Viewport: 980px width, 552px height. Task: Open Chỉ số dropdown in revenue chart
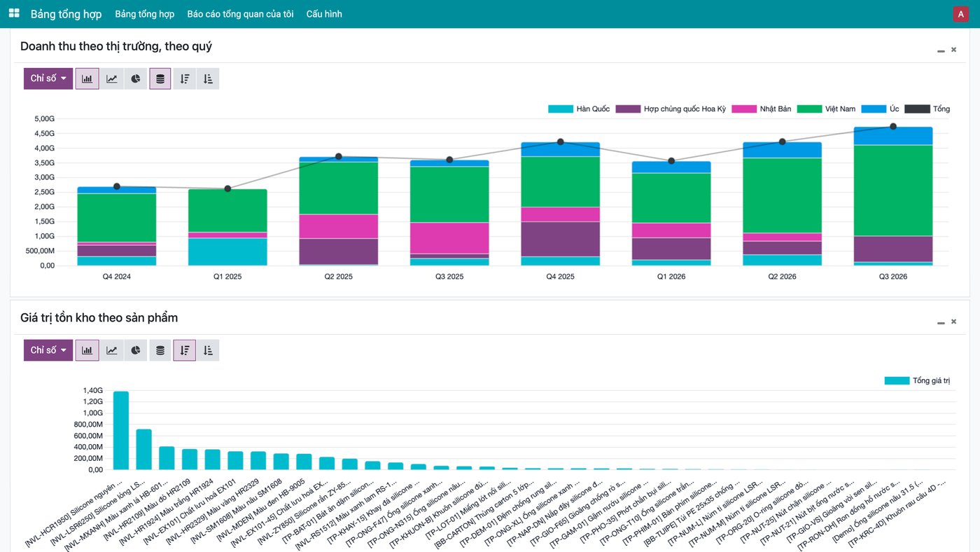tap(48, 78)
